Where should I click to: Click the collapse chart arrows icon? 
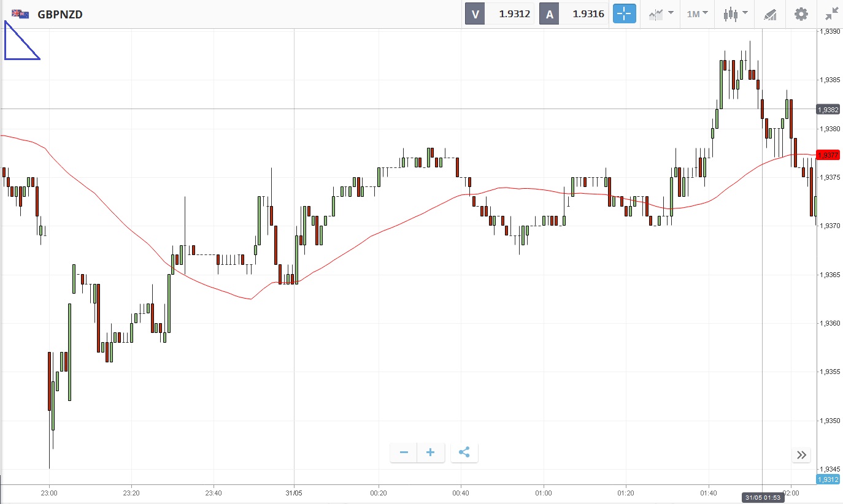click(831, 14)
